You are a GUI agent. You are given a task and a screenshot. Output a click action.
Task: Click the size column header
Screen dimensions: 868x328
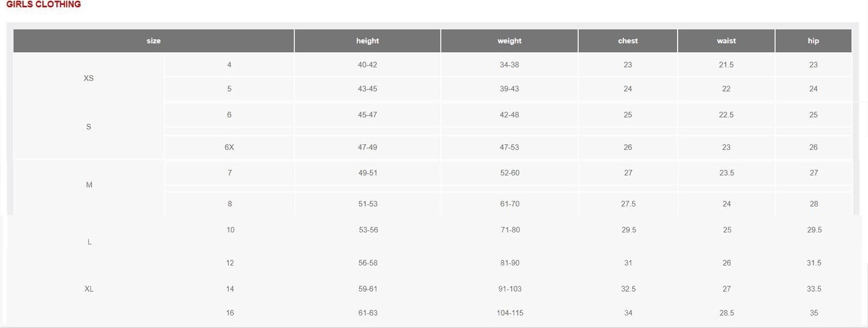coord(154,41)
